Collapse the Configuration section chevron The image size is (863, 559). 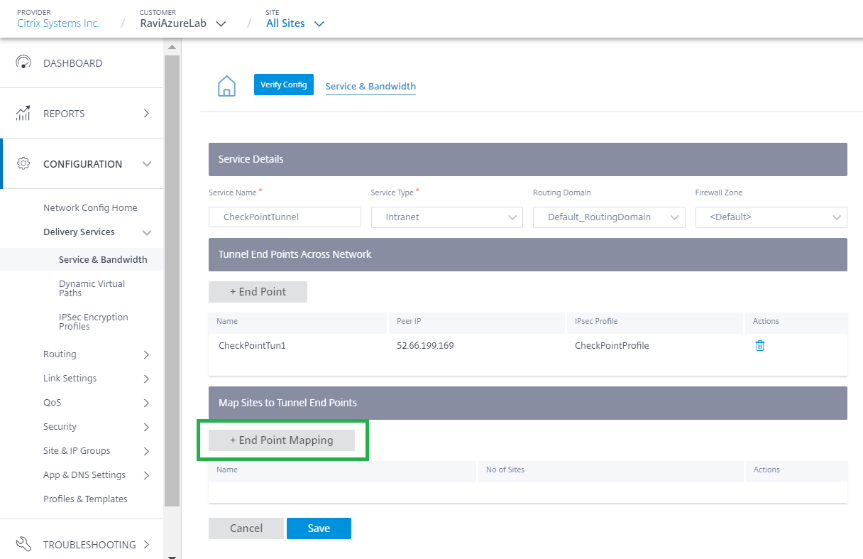click(x=146, y=164)
